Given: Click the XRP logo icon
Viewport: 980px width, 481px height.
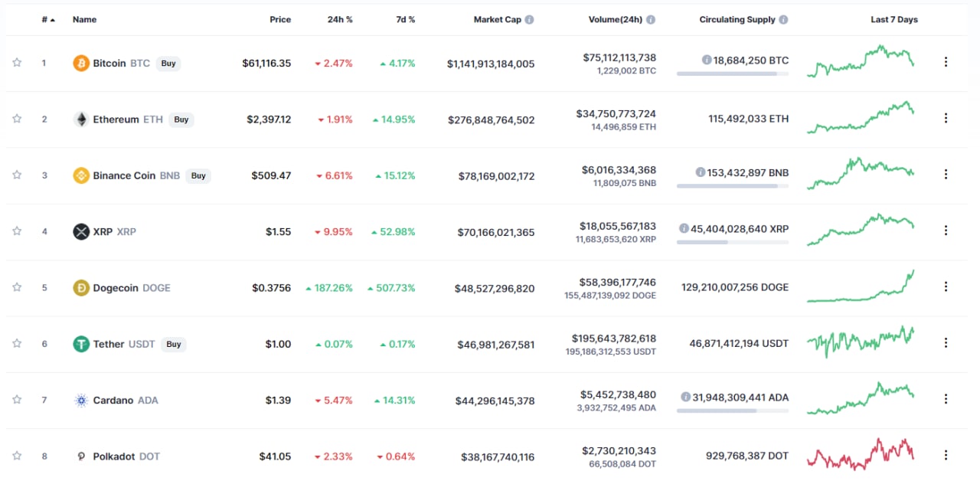Looking at the screenshot, I should click(80, 231).
